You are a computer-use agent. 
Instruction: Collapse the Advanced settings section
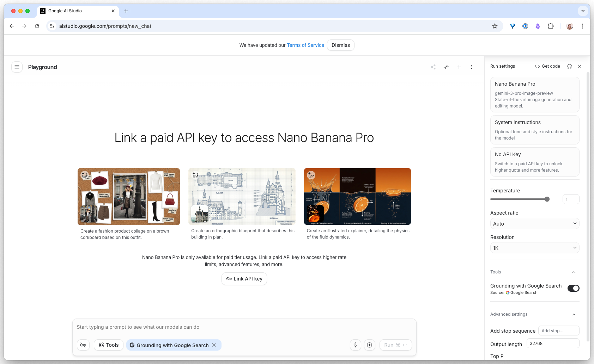574,314
